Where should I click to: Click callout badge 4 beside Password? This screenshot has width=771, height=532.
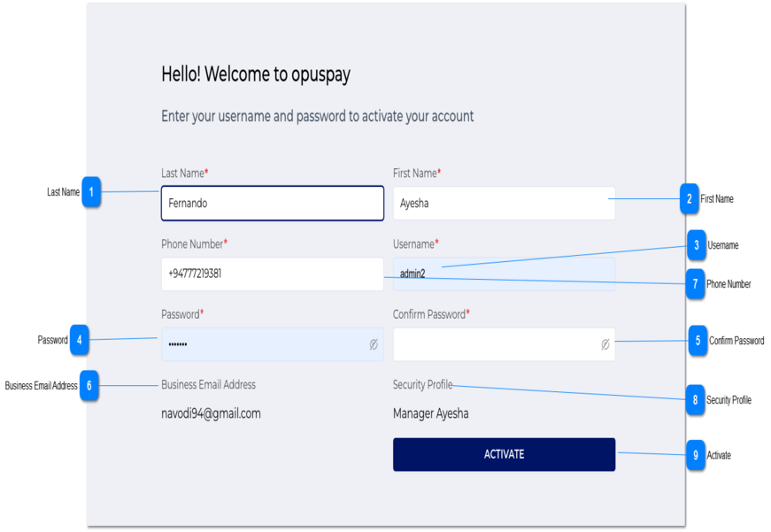80,340
